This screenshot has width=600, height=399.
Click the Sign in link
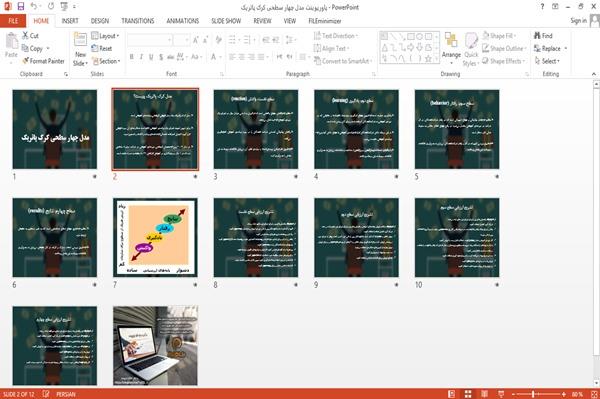tap(578, 21)
